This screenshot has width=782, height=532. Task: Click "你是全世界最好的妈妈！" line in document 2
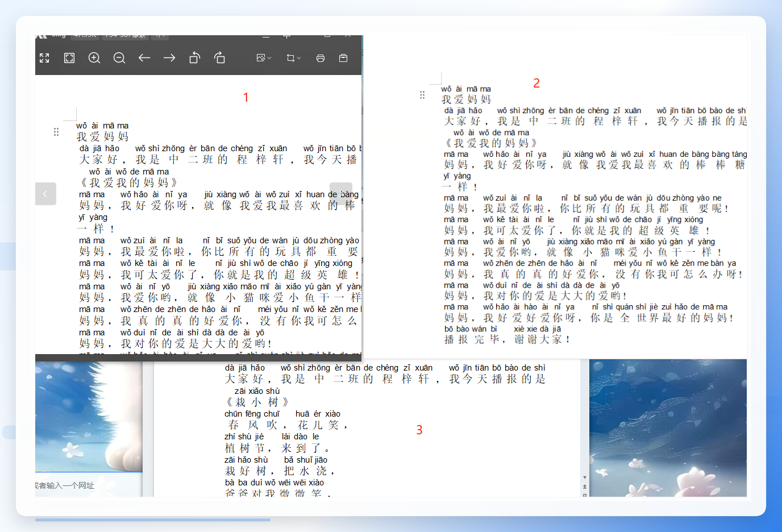coord(663,318)
